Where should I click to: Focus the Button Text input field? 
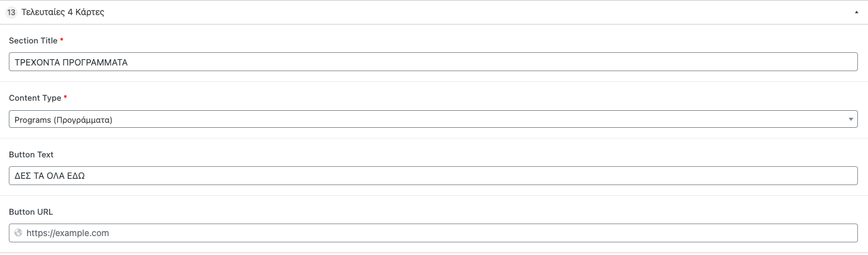pyautogui.click(x=433, y=176)
